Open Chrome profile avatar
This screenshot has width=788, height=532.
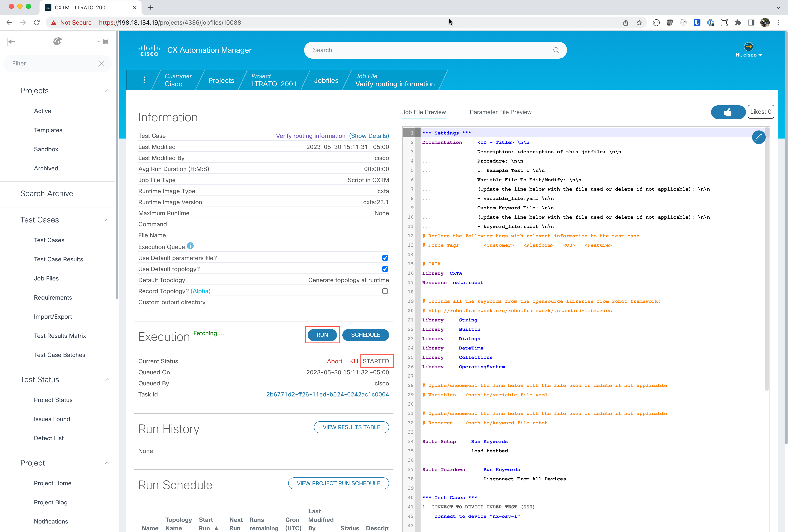(x=765, y=22)
